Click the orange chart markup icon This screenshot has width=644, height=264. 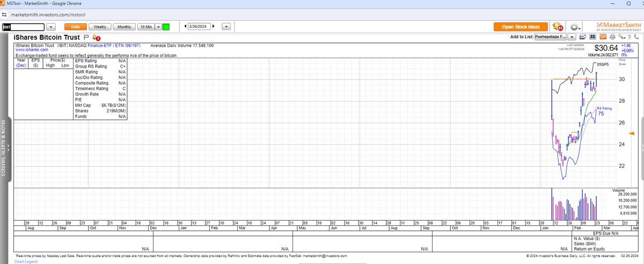[x=602, y=37]
